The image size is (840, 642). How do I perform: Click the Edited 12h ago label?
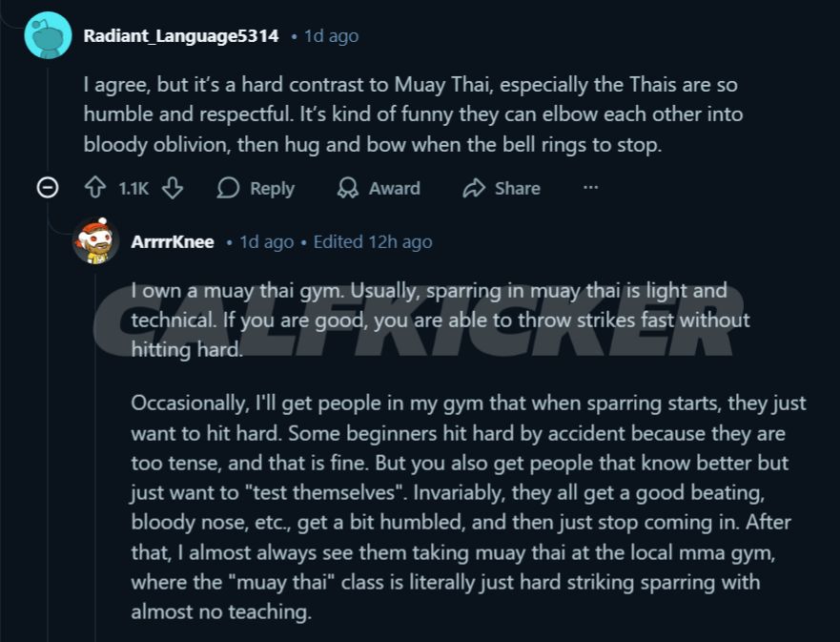(373, 242)
